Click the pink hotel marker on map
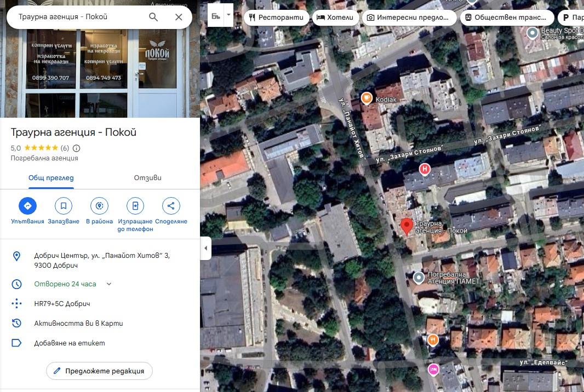584x392 pixels. 433,370
